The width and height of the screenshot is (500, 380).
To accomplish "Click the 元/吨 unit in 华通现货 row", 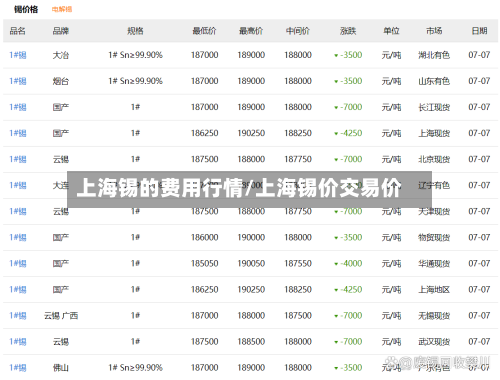I will [x=391, y=264].
